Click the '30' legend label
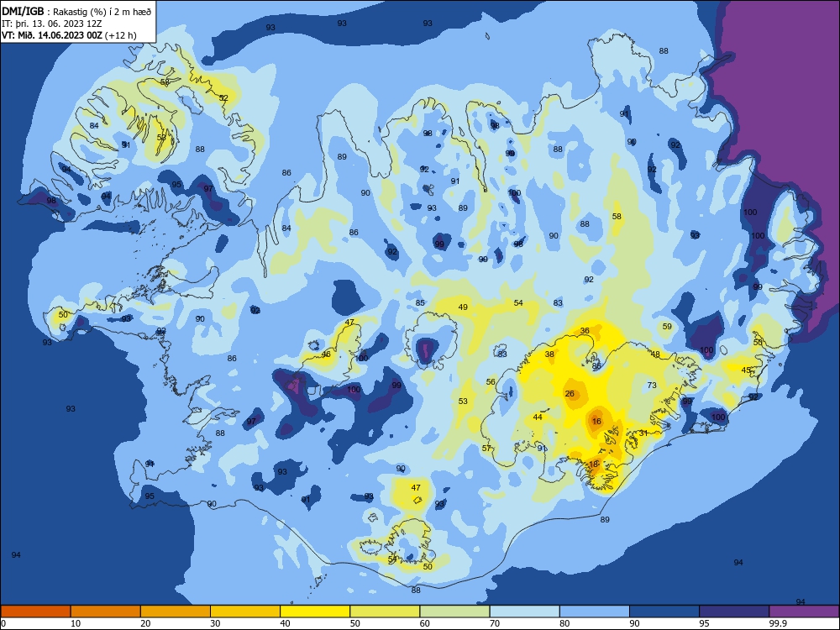Viewport: 840px width, 630px height. tap(215, 623)
